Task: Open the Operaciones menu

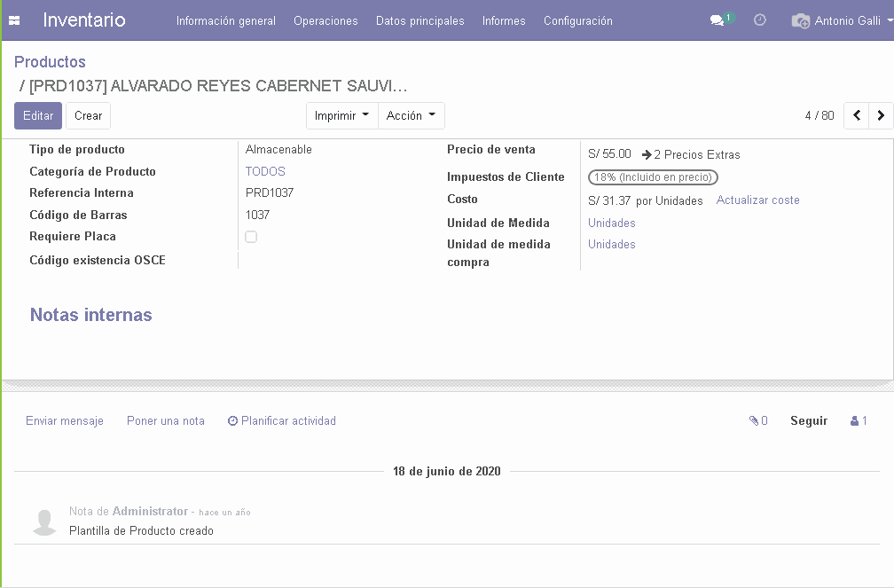Action: (325, 20)
